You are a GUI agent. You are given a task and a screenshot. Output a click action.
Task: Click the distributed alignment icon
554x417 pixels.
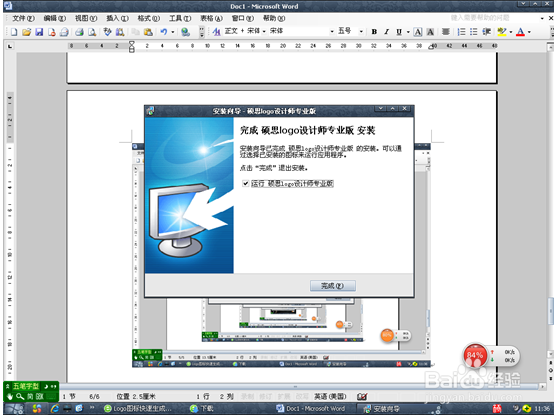(446, 32)
